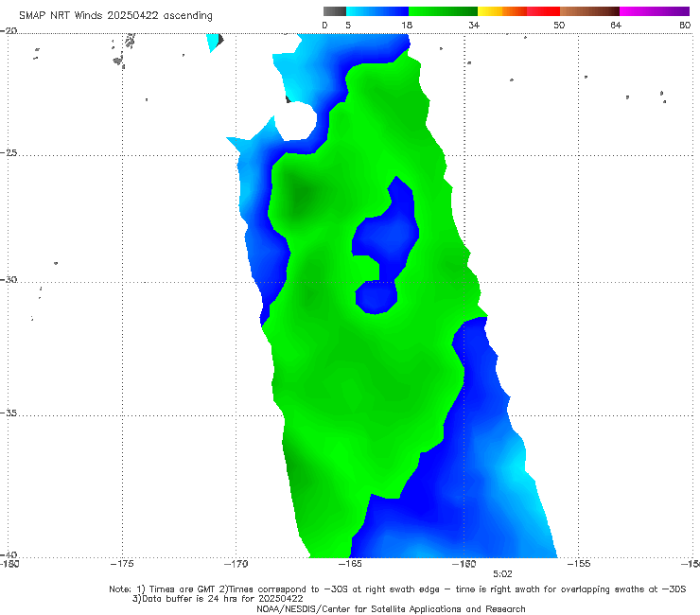700x615 pixels.
Task: Click the latitude label '-30'
Action: 9,279
